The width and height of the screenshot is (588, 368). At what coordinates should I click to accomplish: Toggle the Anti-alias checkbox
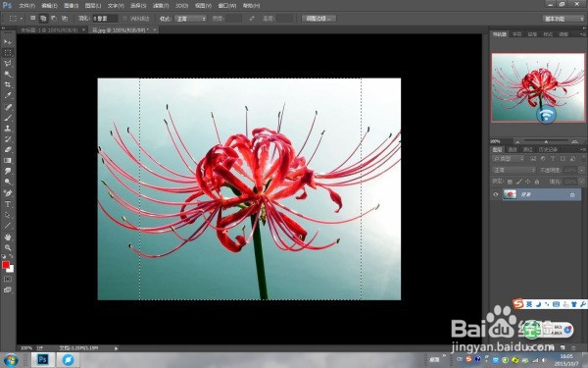point(125,19)
